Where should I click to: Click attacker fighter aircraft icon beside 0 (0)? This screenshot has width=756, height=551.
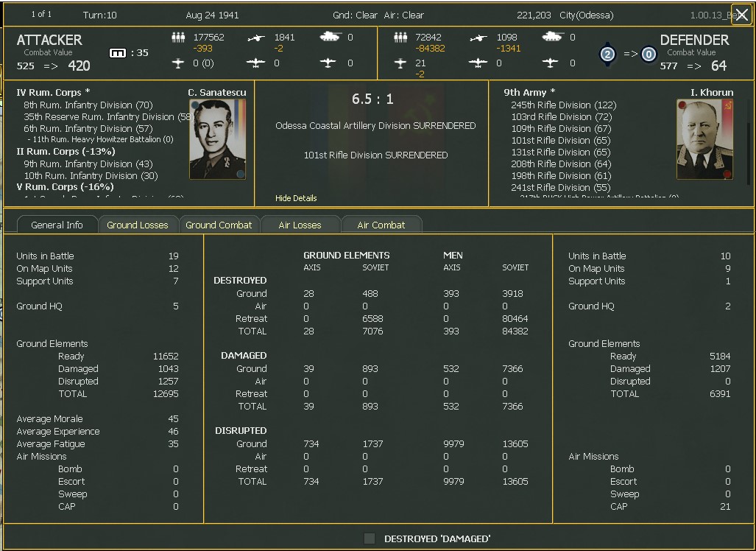[x=178, y=63]
